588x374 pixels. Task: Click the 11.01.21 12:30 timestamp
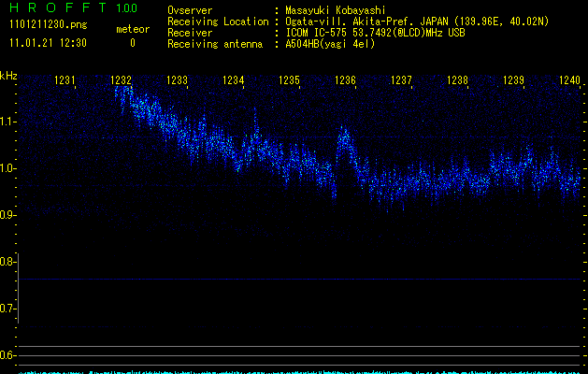(48, 43)
